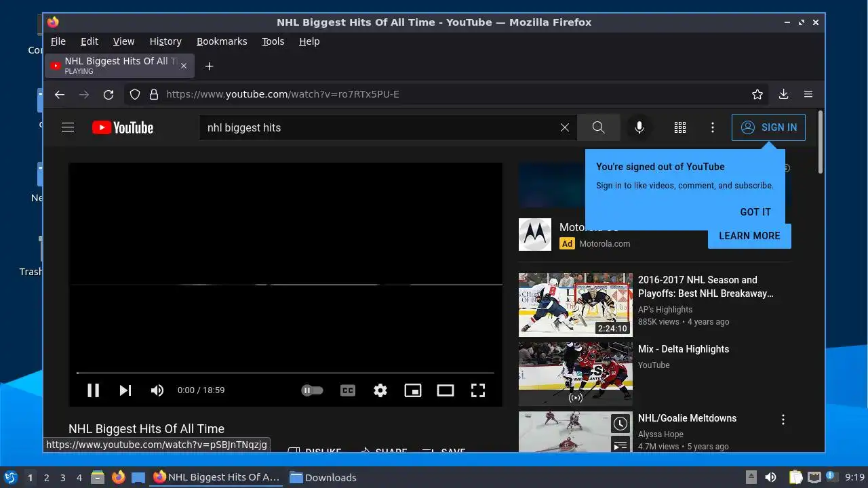Open the player settings gear

click(380, 390)
